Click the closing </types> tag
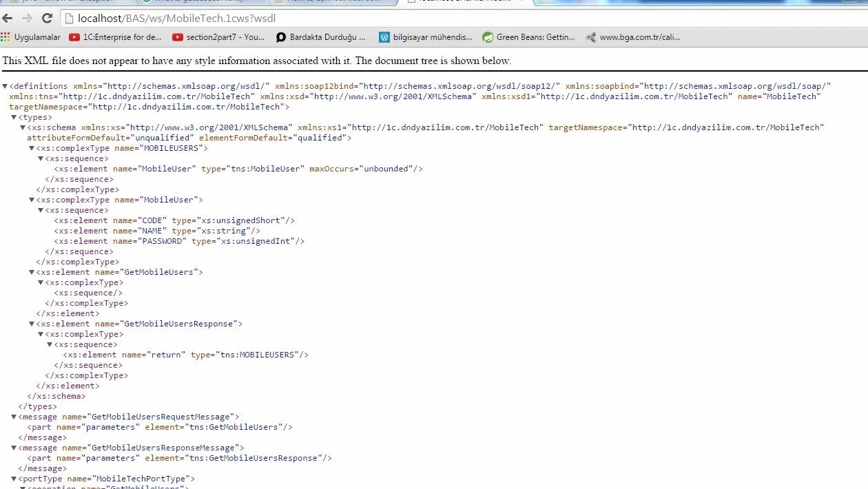Screen dimensions: 868x489 38,406
